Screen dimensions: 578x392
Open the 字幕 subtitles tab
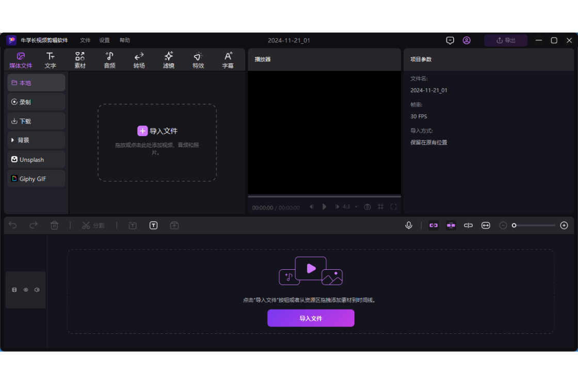pyautogui.click(x=228, y=60)
